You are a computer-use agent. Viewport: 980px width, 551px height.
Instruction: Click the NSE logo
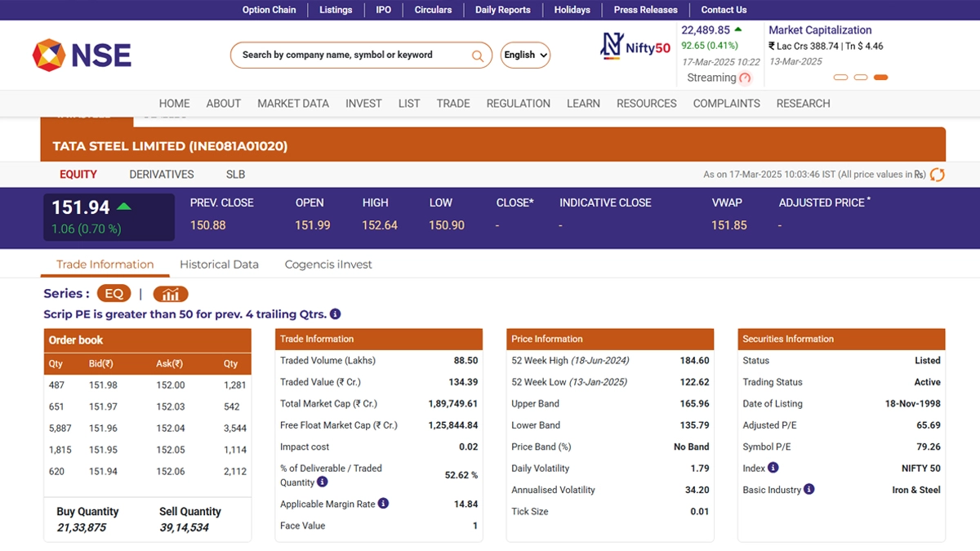click(82, 55)
